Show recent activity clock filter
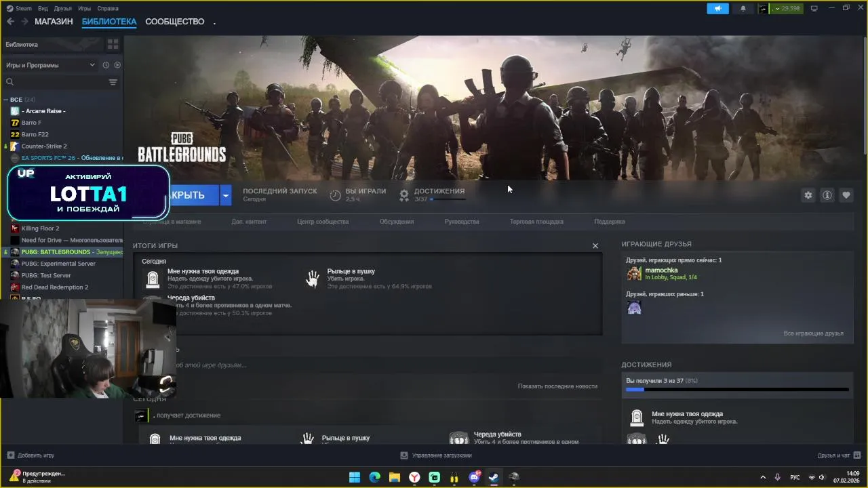 (106, 65)
